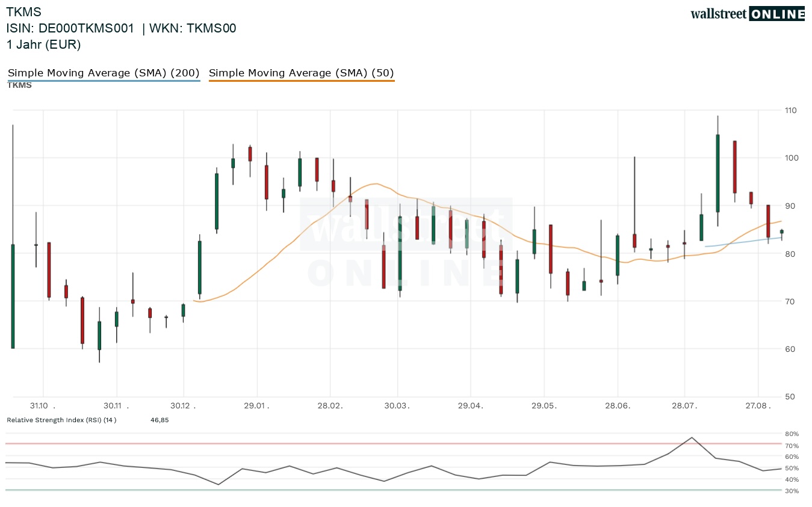This screenshot has width=812, height=507.
Task: Click the wallstreet ONLINE logo
Action: (747, 14)
